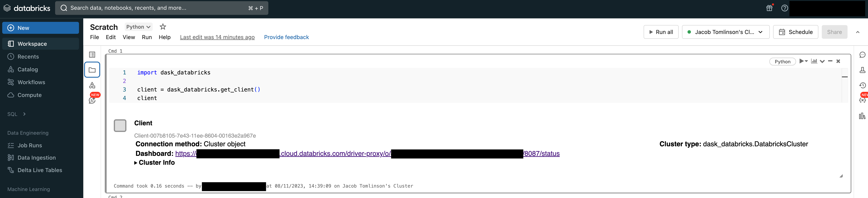Open the run cell play dropdown
Screen dimensions: 868x198
point(804,61)
